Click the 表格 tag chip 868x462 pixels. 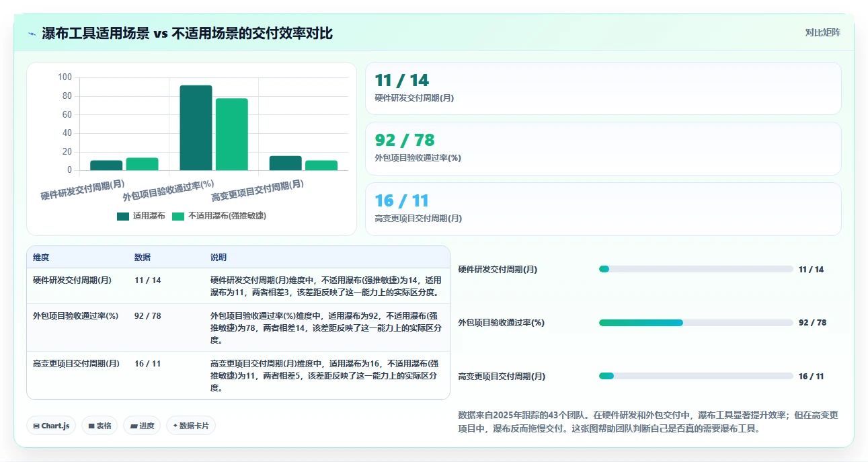[100, 426]
